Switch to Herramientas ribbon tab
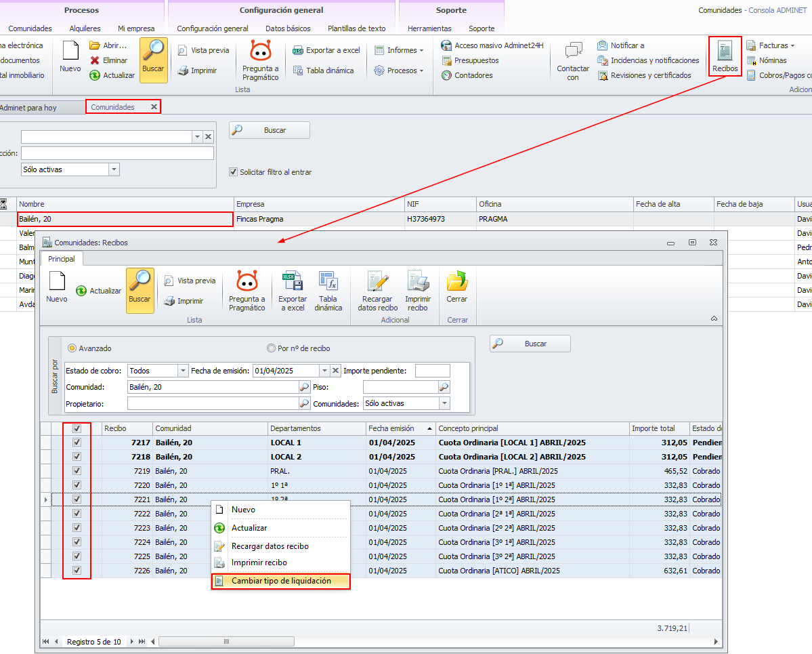812x654 pixels. (429, 28)
